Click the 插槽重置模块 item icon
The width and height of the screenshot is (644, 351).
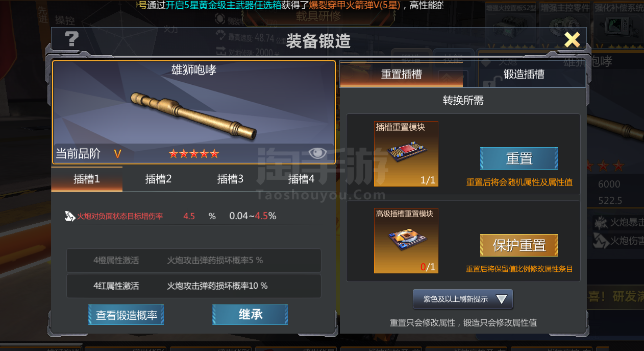[x=406, y=154]
